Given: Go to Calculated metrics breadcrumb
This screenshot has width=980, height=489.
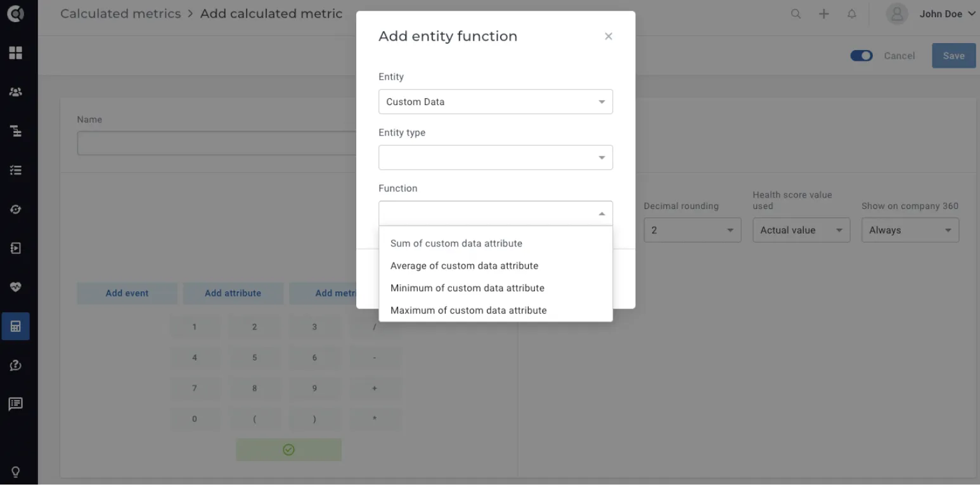Looking at the screenshot, I should tap(120, 14).
